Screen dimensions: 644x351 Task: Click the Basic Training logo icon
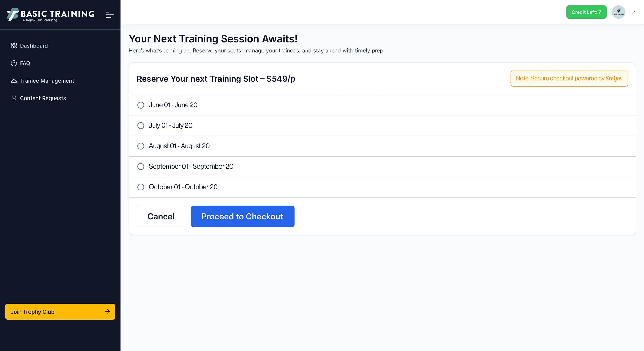pyautogui.click(x=13, y=14)
